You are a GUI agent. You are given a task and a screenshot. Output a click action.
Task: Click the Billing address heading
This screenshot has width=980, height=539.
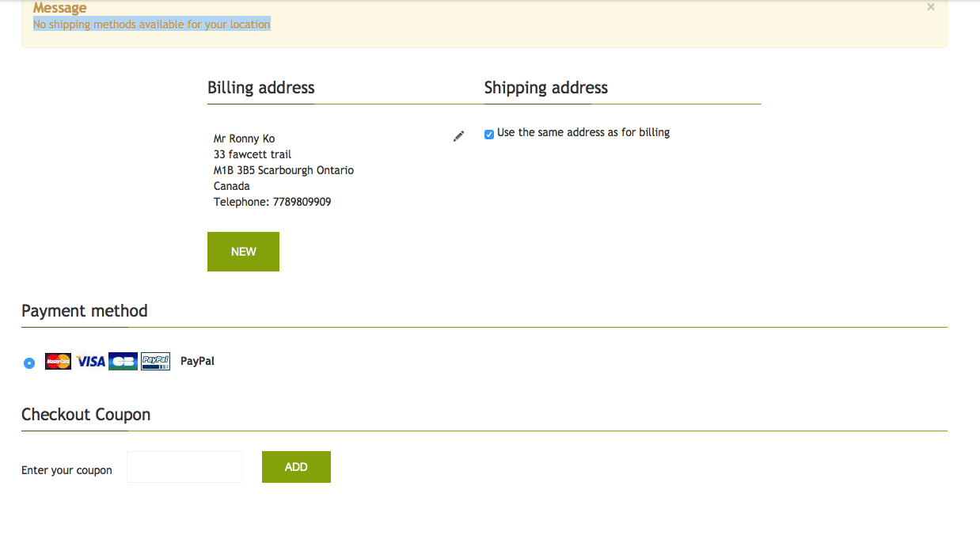point(261,88)
